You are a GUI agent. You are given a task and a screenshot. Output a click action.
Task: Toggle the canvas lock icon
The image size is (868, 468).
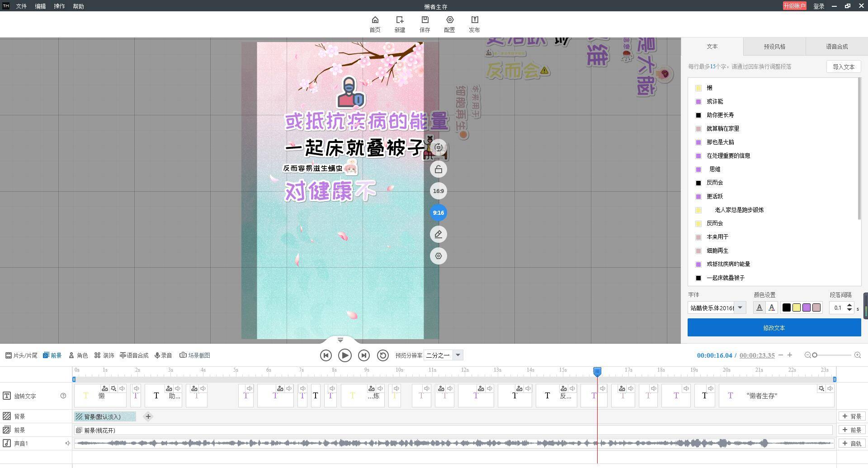[438, 169]
